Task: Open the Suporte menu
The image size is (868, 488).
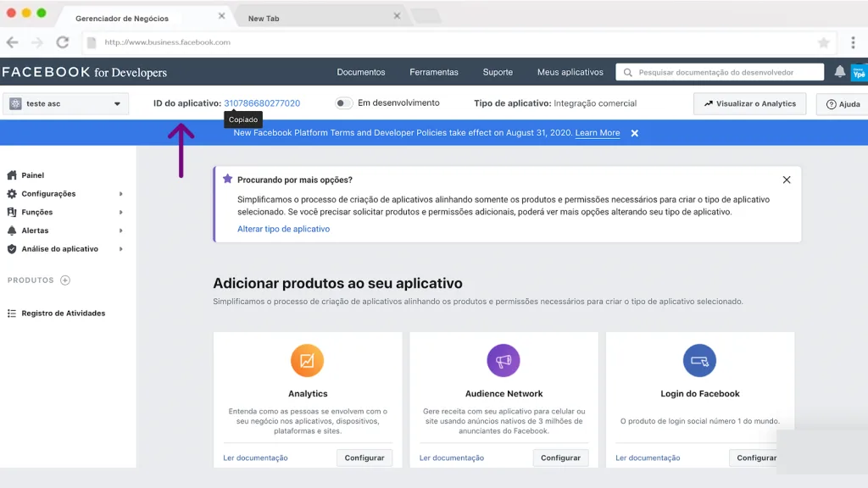Action: pos(498,72)
